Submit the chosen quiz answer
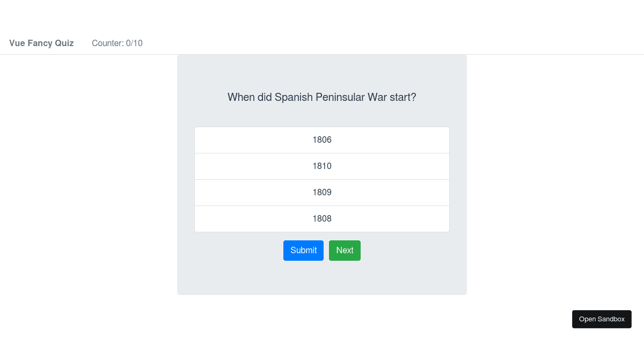 tap(303, 251)
